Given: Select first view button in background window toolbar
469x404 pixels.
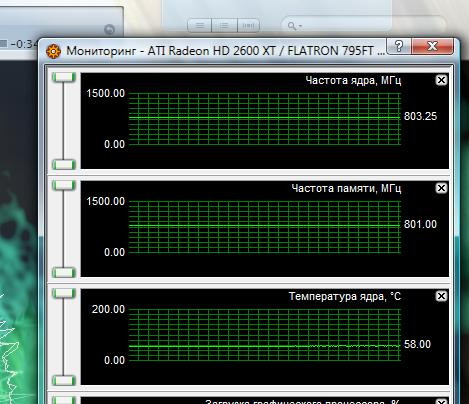Looking at the screenshot, I should [200, 25].
